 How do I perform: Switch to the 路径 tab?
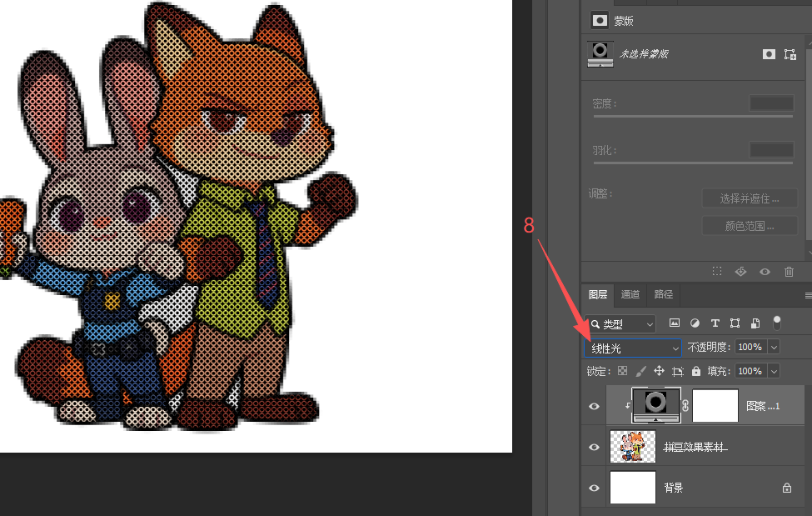pos(663,294)
